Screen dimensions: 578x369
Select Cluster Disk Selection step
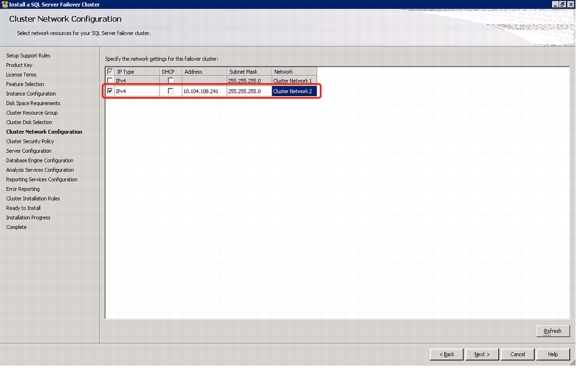coord(29,122)
